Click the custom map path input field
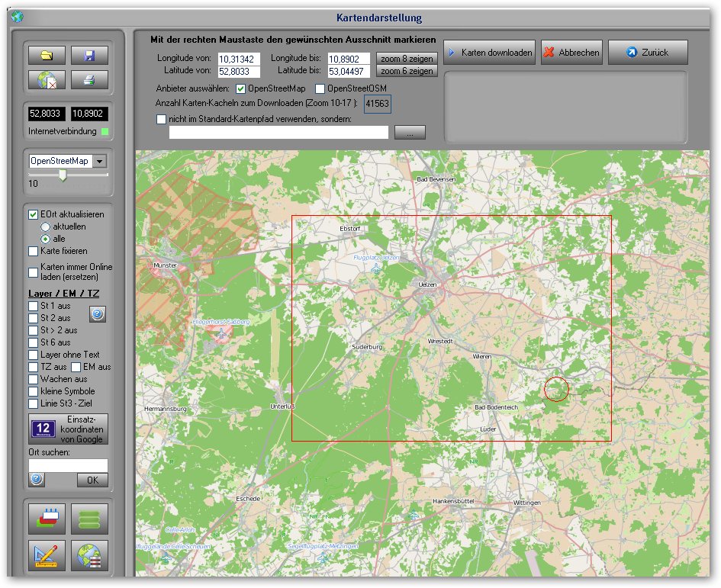The width and height of the screenshot is (721, 588). 278,133
